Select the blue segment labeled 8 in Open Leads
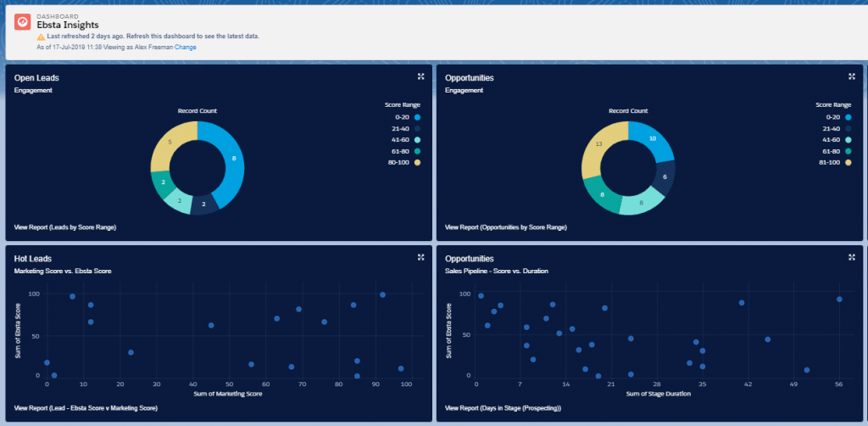This screenshot has width=868, height=426. click(232, 159)
